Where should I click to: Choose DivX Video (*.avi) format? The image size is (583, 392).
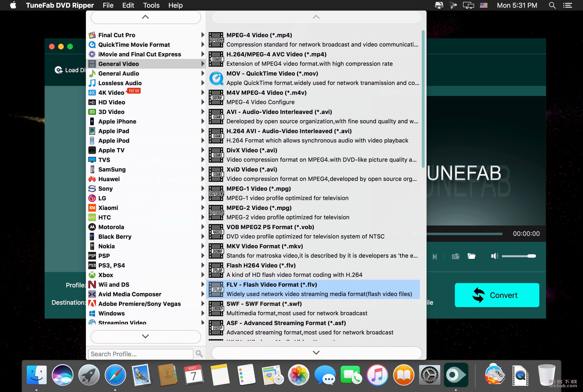314,155
